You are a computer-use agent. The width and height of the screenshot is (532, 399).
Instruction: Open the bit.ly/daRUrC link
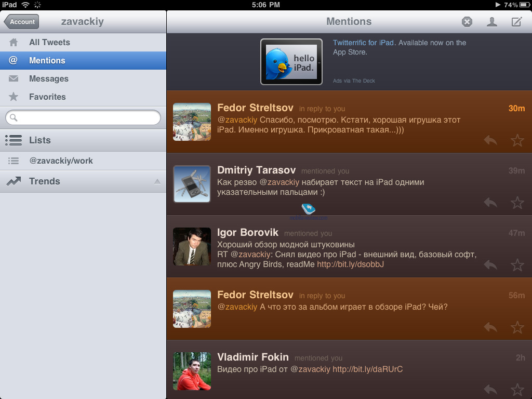pos(368,369)
